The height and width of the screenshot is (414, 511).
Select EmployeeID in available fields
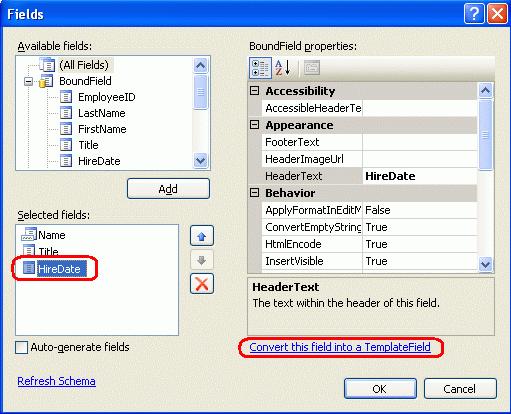pos(107,97)
